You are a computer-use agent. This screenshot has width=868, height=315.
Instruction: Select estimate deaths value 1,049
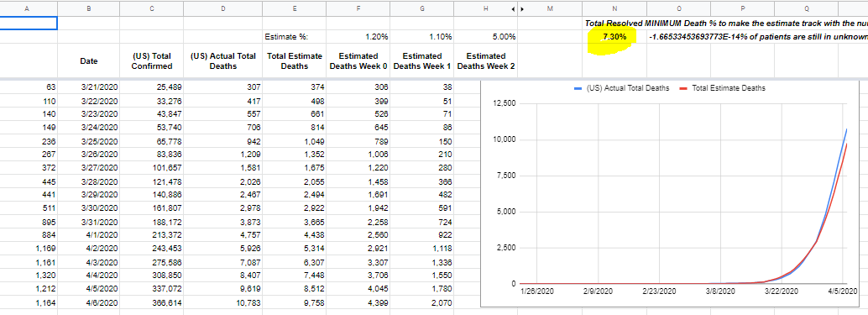pos(295,142)
